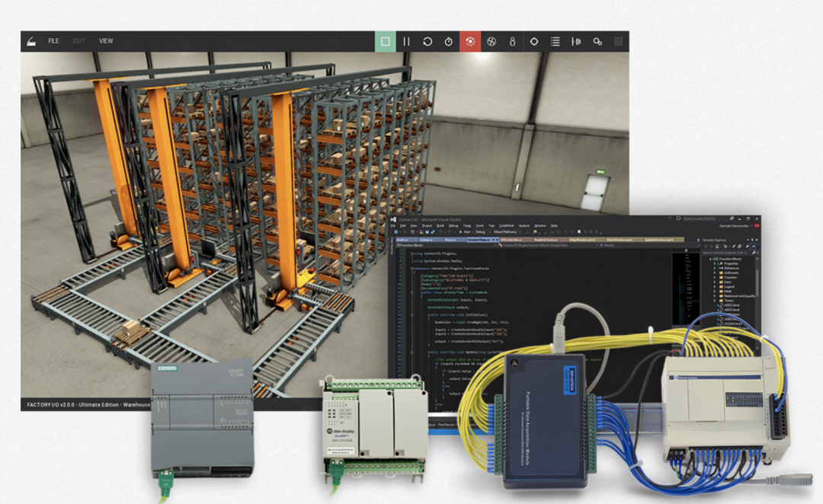Select the stopwatch time-scale icon
This screenshot has width=823, height=504.
(447, 42)
